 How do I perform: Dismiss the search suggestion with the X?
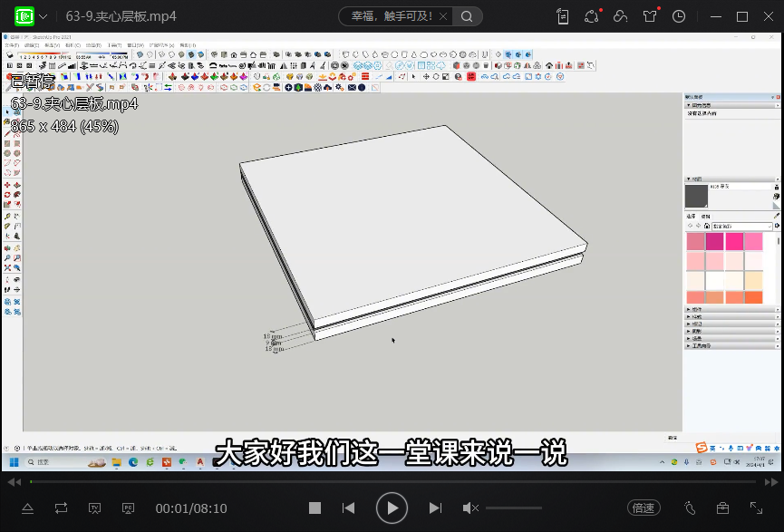coord(440,16)
